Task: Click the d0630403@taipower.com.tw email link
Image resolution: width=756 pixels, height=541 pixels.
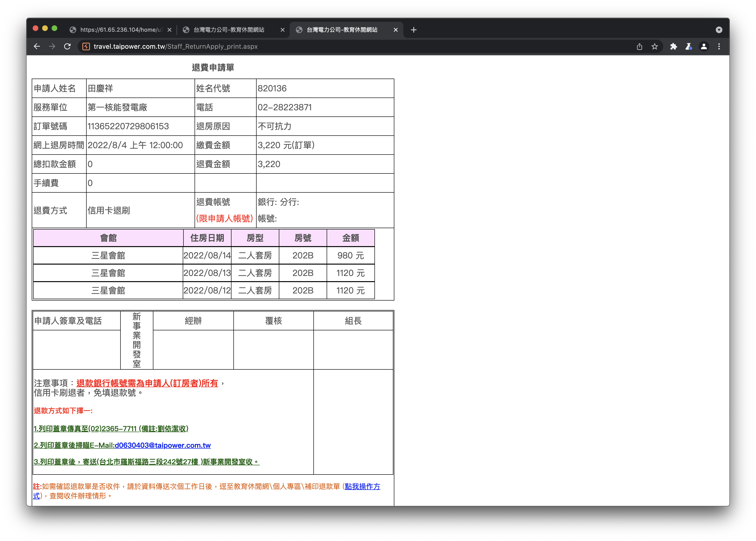Action: click(x=163, y=445)
